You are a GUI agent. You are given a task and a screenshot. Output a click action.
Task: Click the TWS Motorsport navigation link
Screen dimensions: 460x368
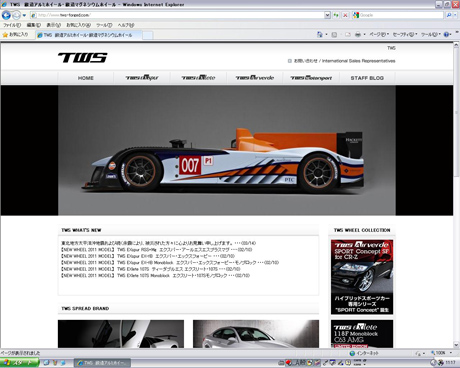pos(311,78)
